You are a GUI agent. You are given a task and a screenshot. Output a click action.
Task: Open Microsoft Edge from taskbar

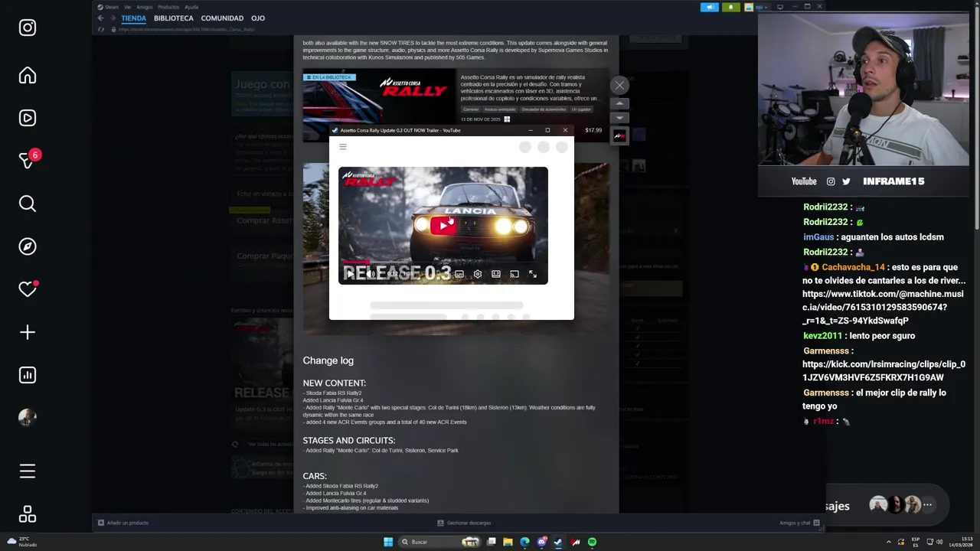tap(524, 542)
